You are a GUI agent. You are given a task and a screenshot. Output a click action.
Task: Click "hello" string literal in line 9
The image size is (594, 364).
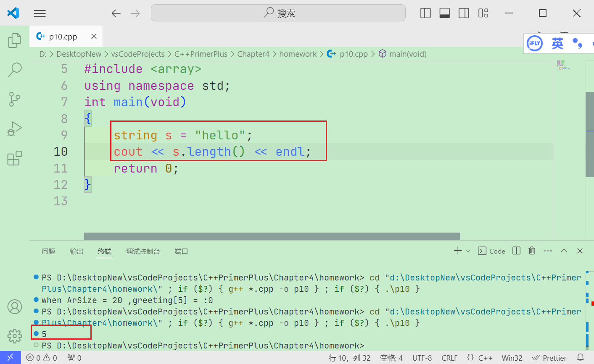[220, 135]
